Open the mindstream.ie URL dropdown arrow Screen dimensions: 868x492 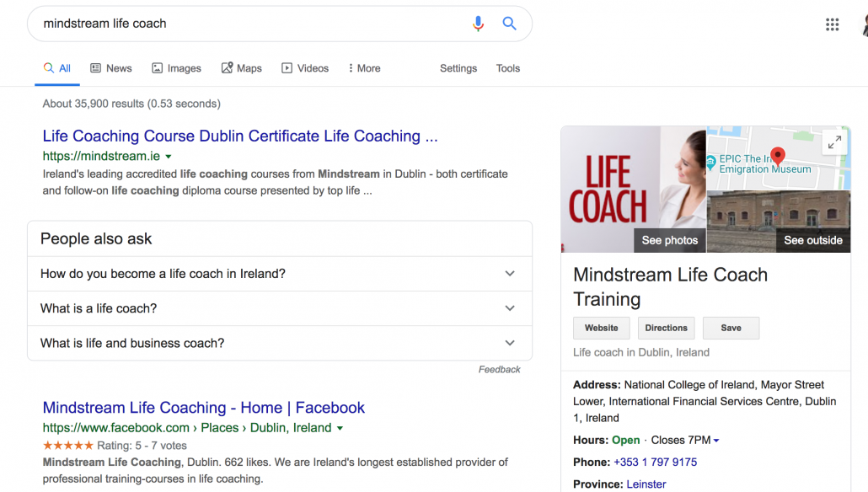(169, 157)
